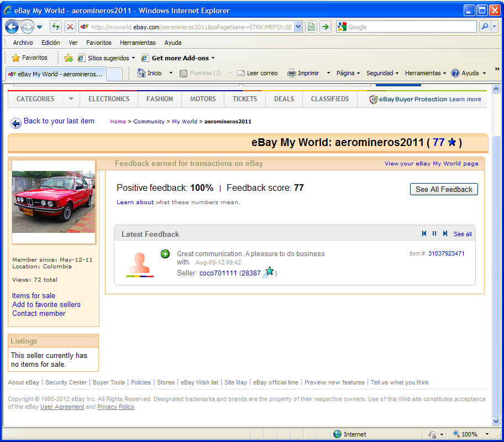Open the MOTORS category
Viewport: 504px width, 442px height.
coord(203,99)
